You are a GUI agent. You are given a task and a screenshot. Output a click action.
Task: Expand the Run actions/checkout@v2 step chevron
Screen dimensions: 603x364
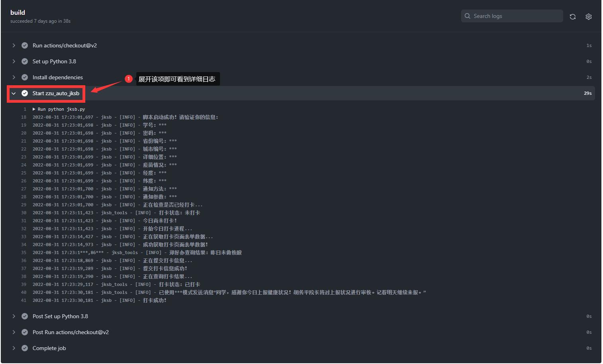[x=14, y=45]
